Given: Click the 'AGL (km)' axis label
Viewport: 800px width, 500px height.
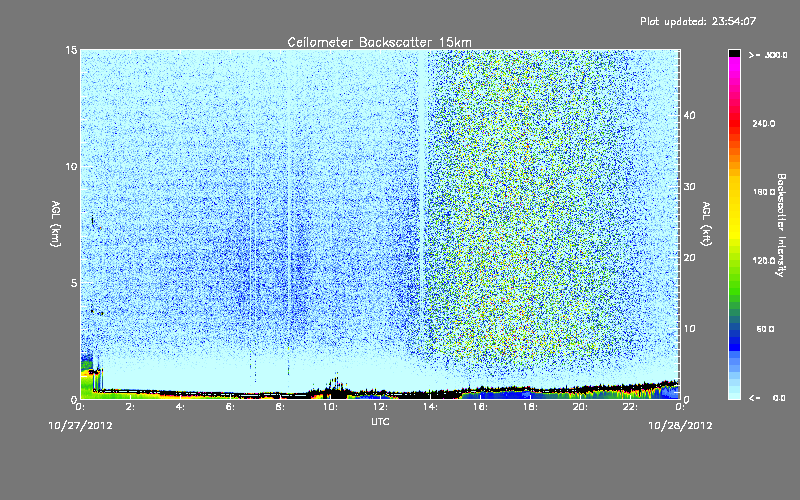Looking at the screenshot, I should pos(56,223).
